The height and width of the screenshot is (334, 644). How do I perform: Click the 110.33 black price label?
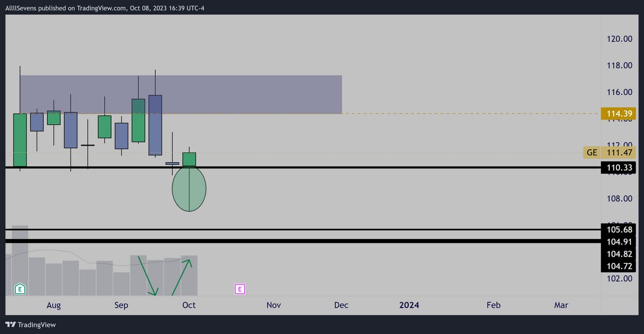(620, 168)
